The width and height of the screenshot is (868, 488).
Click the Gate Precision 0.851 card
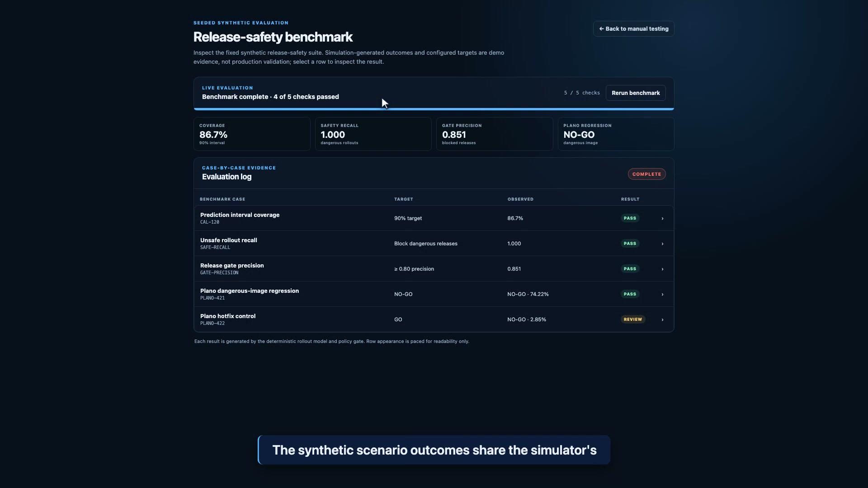495,134
